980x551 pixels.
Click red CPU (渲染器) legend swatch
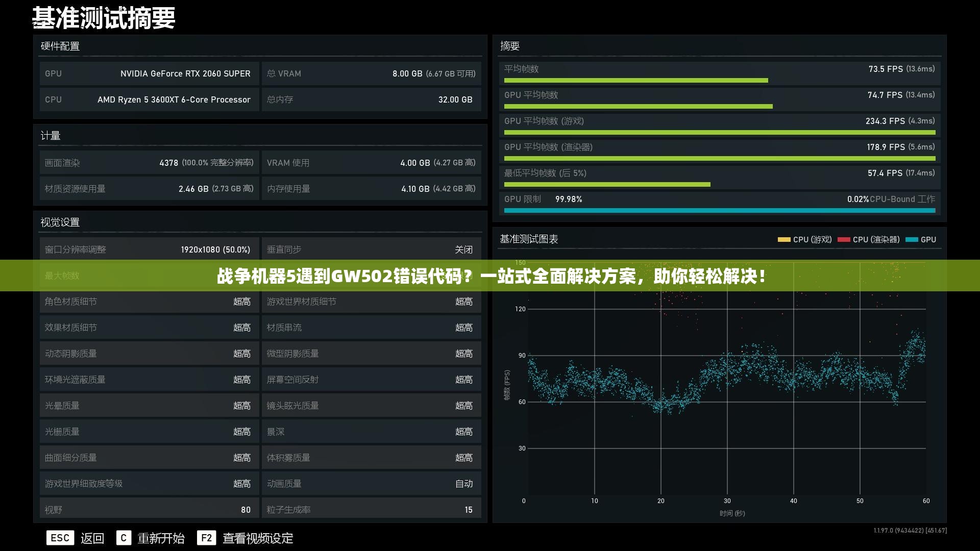pos(844,239)
